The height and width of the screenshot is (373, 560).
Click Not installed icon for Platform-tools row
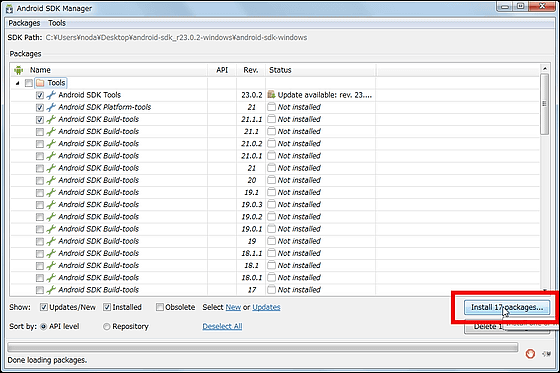click(x=271, y=107)
